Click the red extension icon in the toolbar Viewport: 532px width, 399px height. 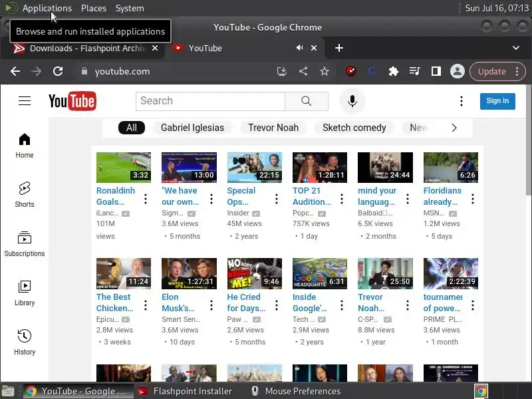pyautogui.click(x=351, y=71)
